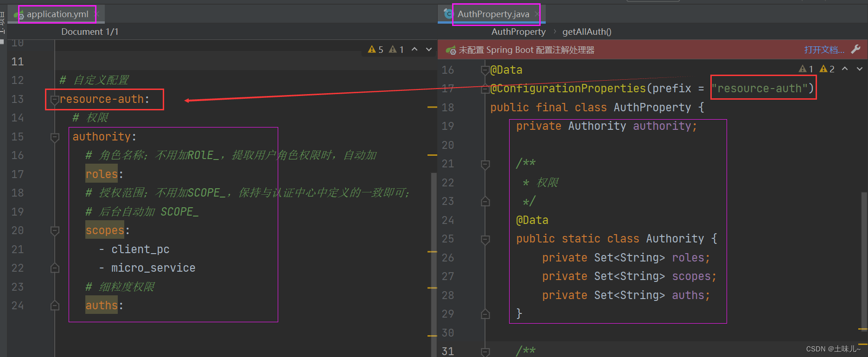Click line number 31 in AuthProperty.java gutter

[x=448, y=351]
